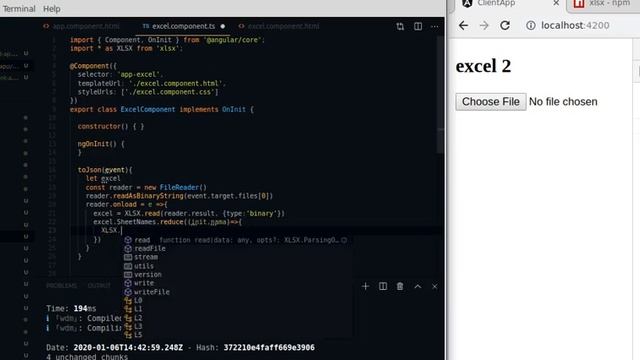
Task: Pick 'L2' autocomplete suggestion
Action: coord(238,318)
